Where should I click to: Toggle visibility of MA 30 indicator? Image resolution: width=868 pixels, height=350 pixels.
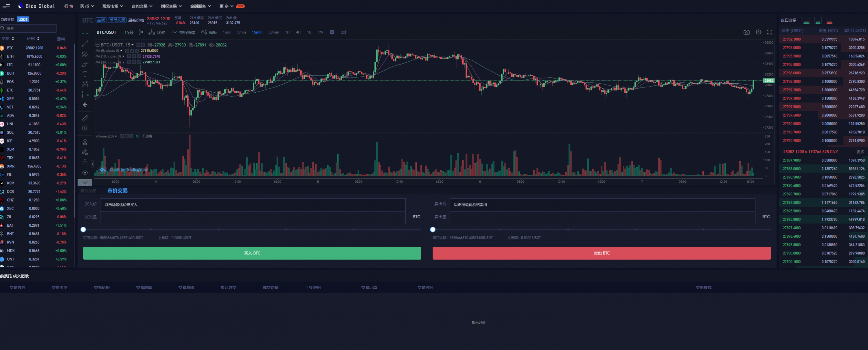[129, 62]
